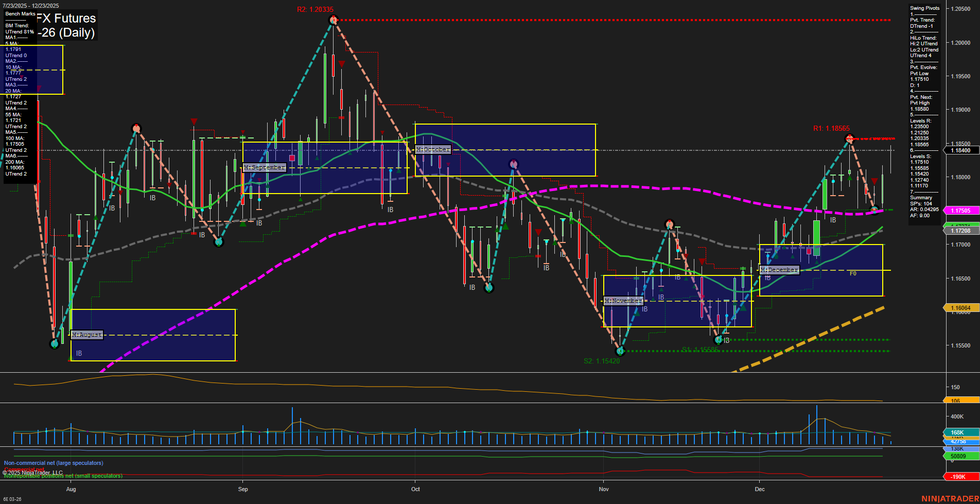
Task: Select the M:December monthly range label
Action: (x=780, y=269)
